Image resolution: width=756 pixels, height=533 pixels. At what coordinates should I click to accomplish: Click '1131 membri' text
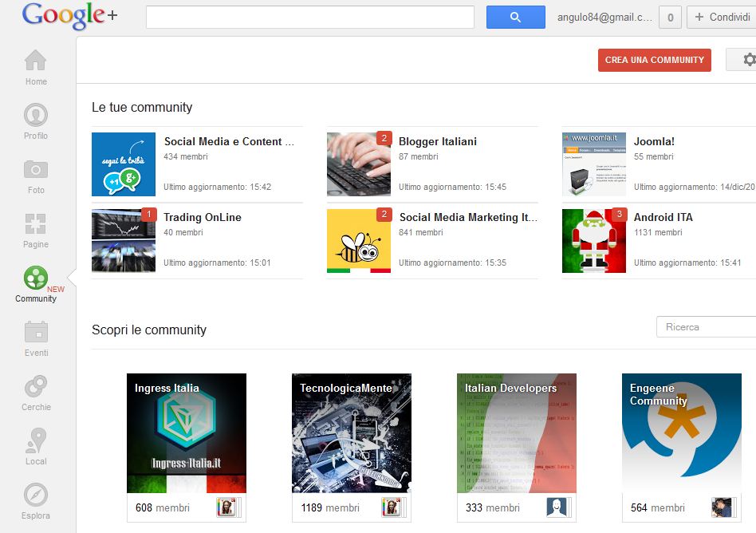pos(658,232)
